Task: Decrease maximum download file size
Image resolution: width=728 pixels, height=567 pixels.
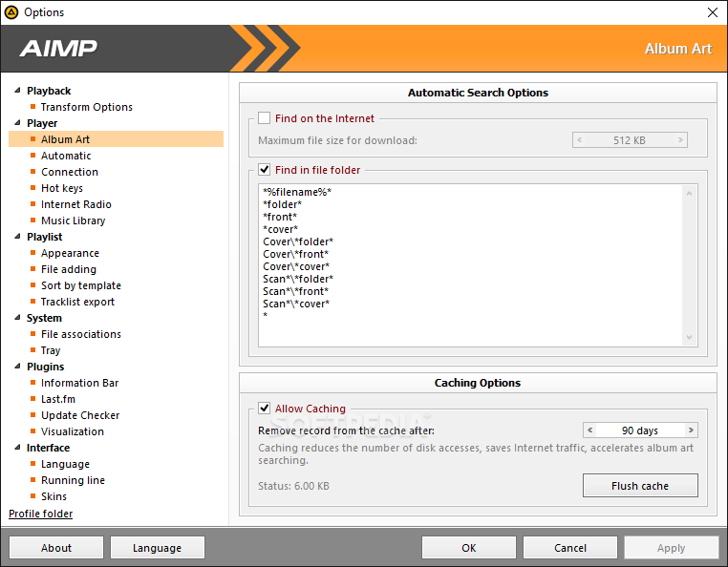Action: coord(579,139)
